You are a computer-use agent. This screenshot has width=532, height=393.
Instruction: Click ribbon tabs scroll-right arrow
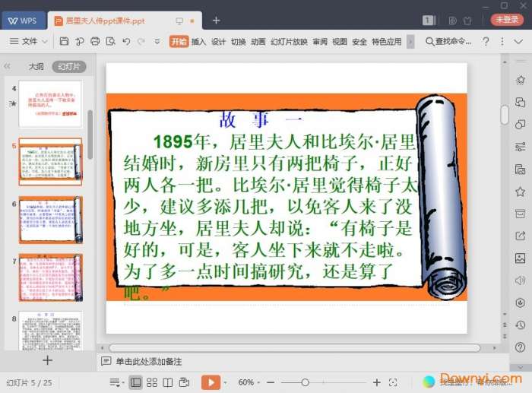(x=410, y=42)
